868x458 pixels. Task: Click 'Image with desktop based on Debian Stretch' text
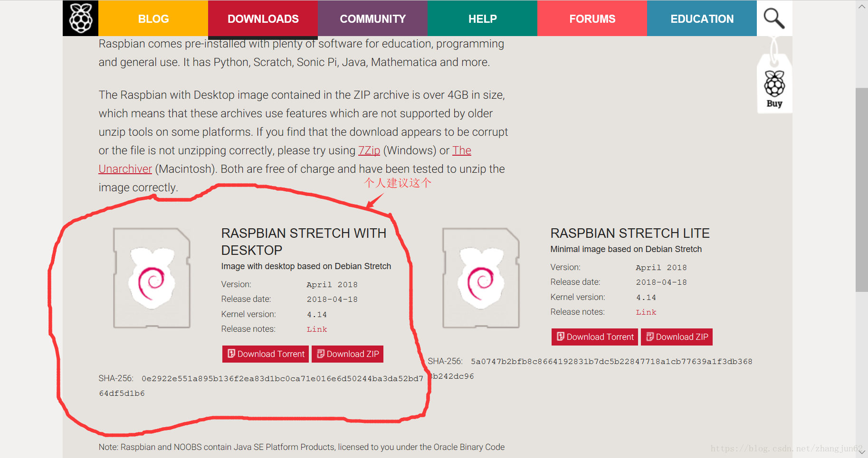pos(306,266)
